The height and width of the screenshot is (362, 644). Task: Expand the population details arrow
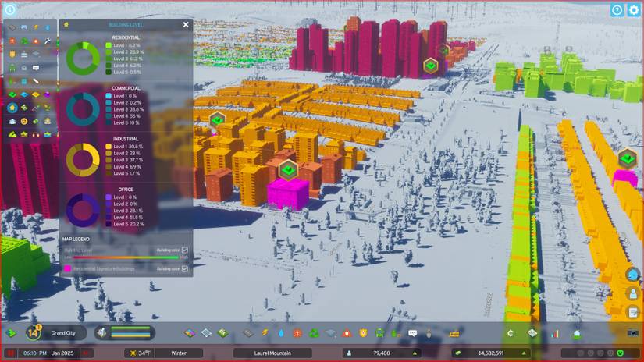[x=415, y=353]
